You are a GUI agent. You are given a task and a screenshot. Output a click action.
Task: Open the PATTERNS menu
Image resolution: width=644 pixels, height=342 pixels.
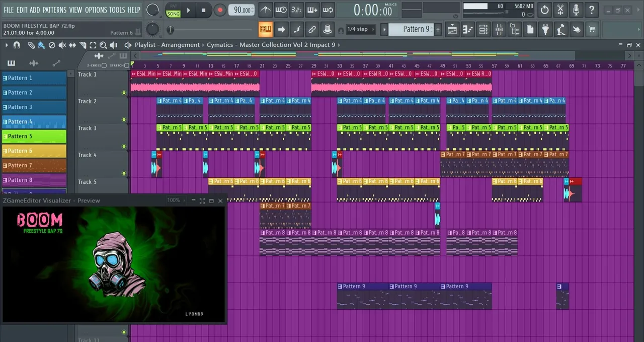pos(54,10)
